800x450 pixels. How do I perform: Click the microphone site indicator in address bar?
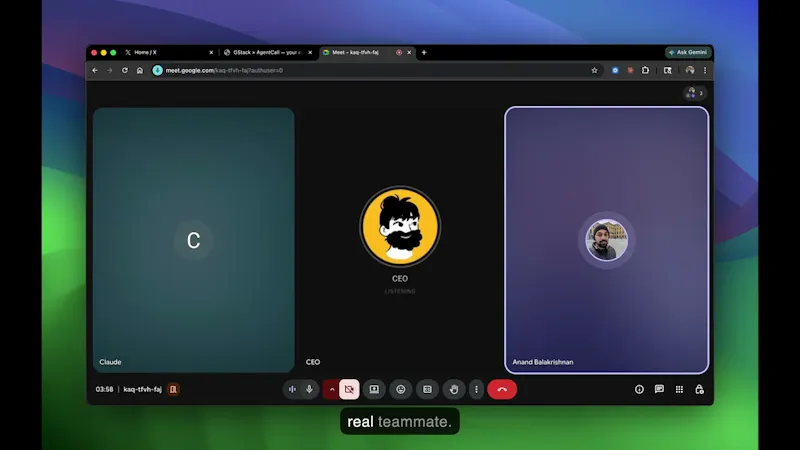click(158, 70)
